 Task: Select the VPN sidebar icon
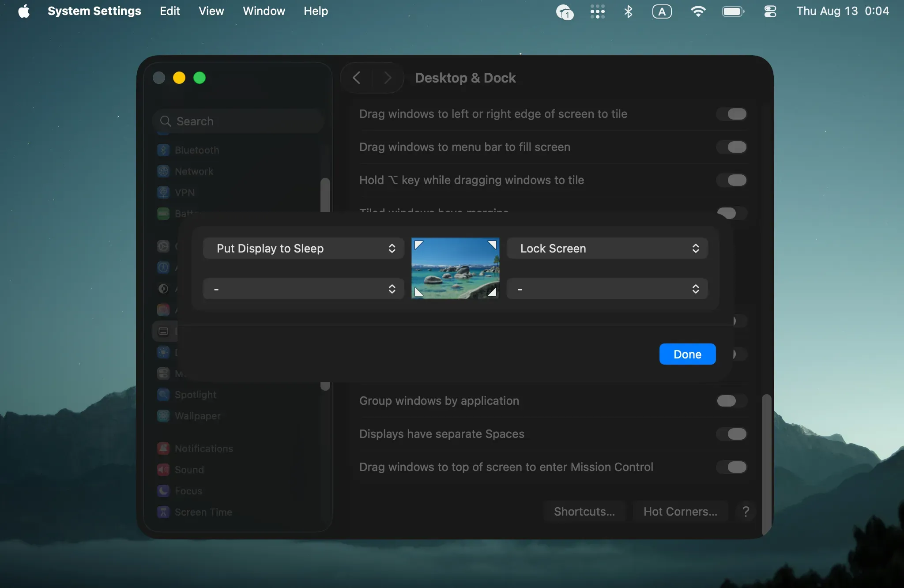tap(163, 192)
